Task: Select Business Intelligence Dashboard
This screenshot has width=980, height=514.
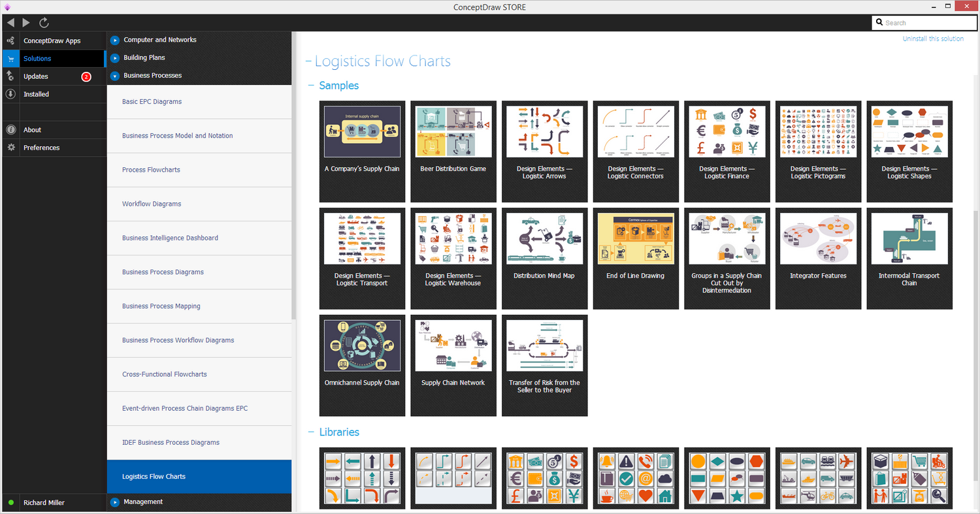Action: [x=199, y=238]
